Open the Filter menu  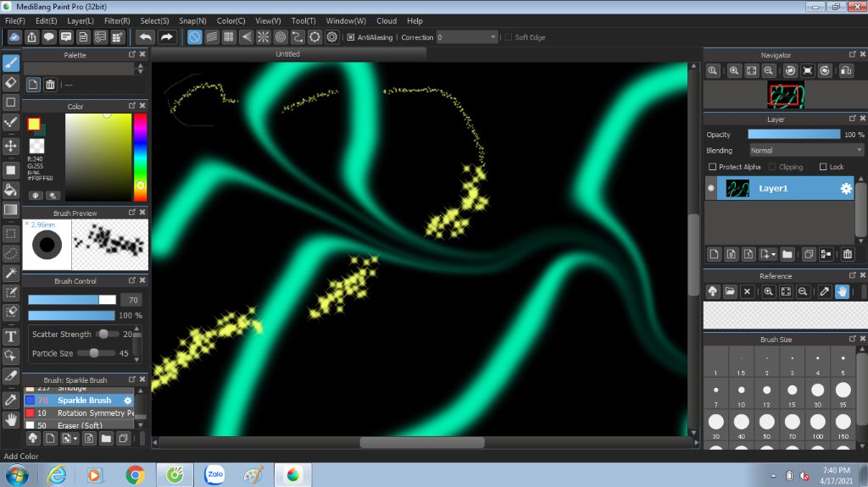tap(117, 20)
